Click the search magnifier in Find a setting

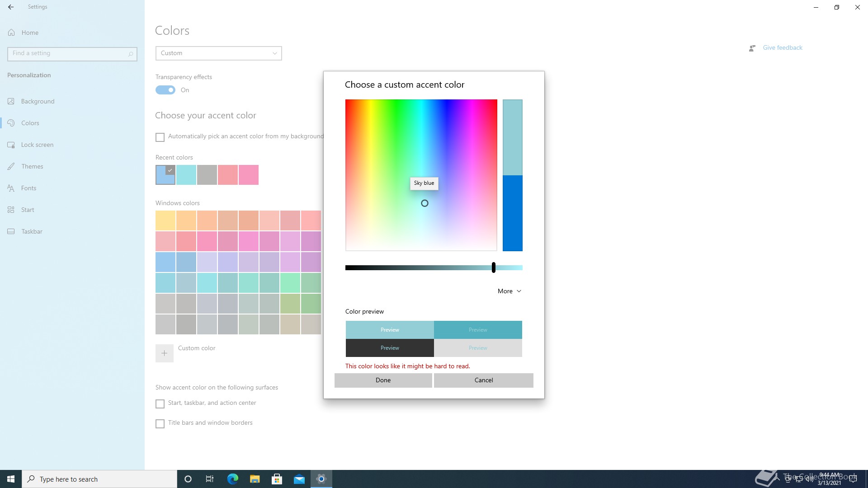130,54
